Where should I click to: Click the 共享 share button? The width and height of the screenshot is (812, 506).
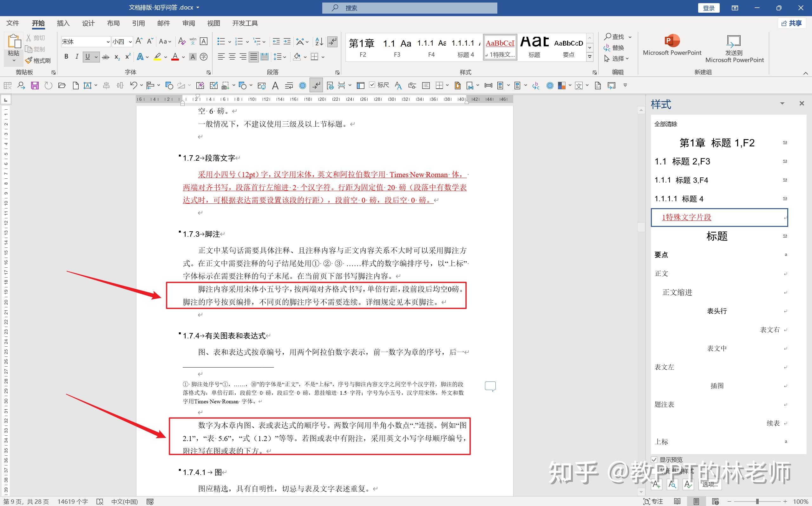pos(792,23)
